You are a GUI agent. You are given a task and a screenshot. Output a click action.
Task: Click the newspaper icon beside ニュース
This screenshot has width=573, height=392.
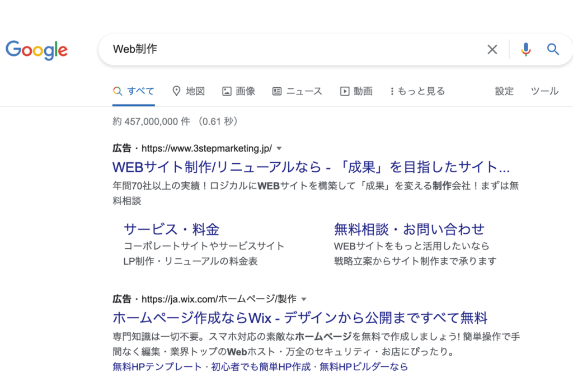point(277,91)
